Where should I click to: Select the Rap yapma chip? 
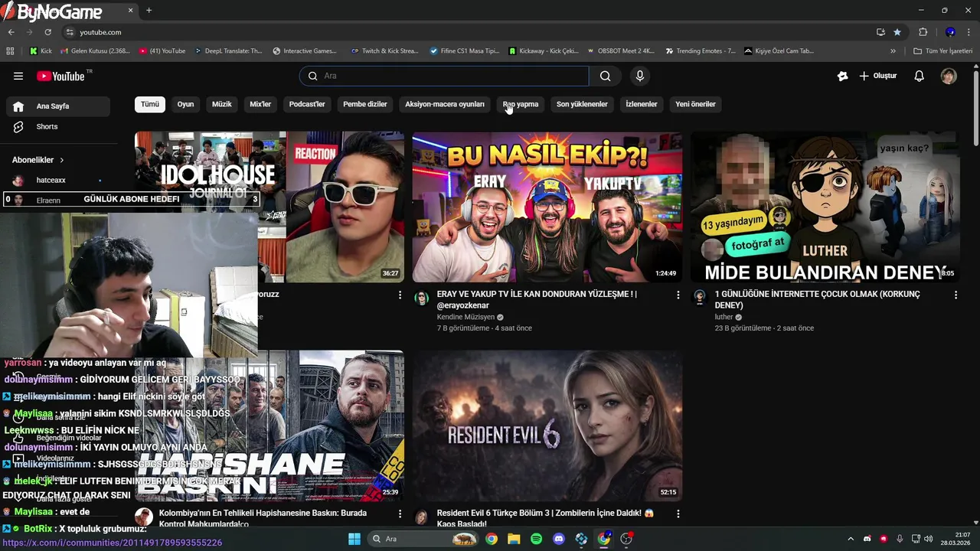click(521, 104)
